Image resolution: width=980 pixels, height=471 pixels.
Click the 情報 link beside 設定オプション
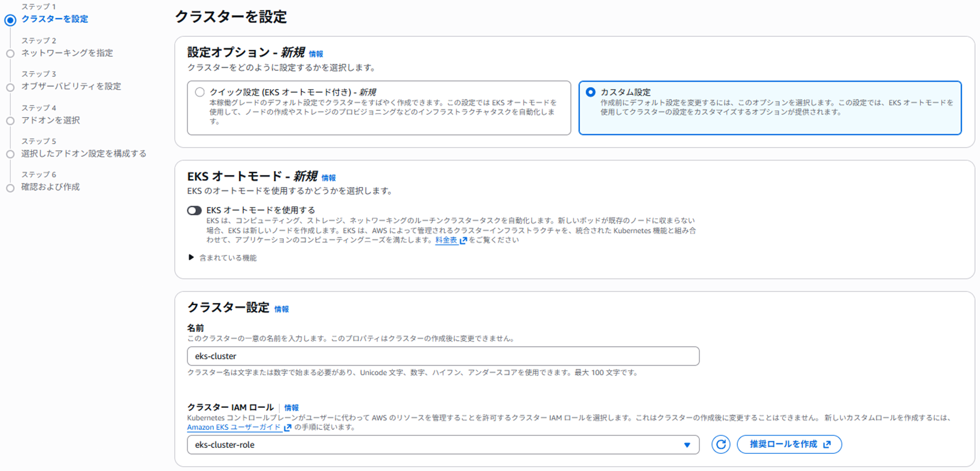coord(316,54)
